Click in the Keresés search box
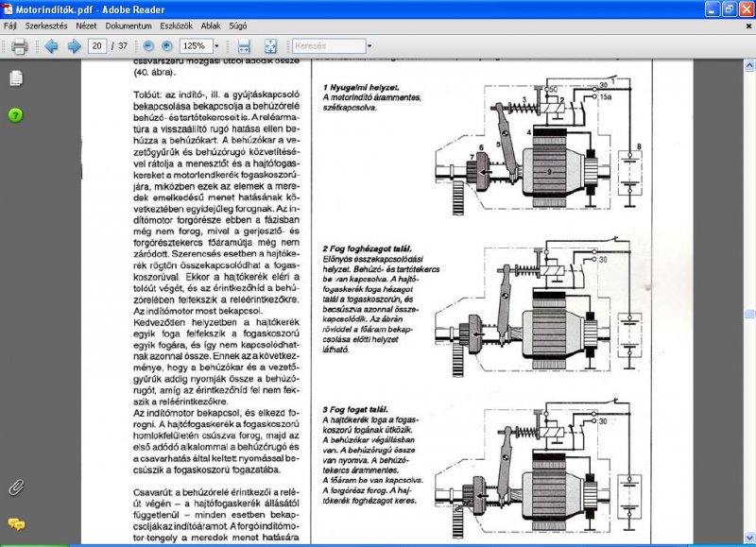 point(329,46)
